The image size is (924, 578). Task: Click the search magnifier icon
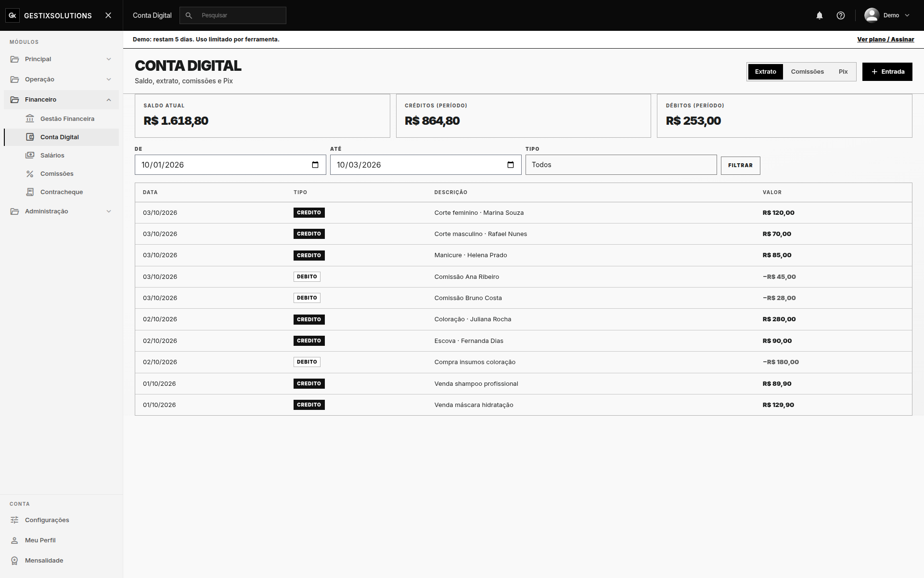click(189, 15)
